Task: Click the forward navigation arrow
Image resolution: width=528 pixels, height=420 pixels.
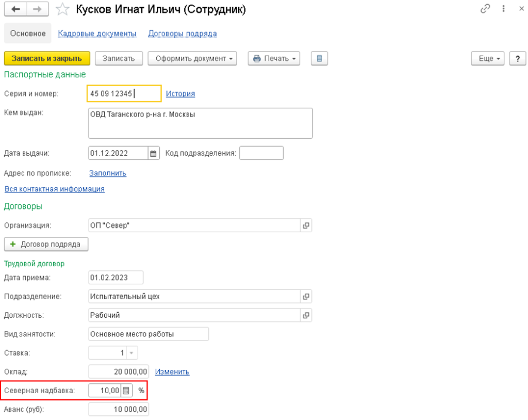Action: tap(37, 10)
